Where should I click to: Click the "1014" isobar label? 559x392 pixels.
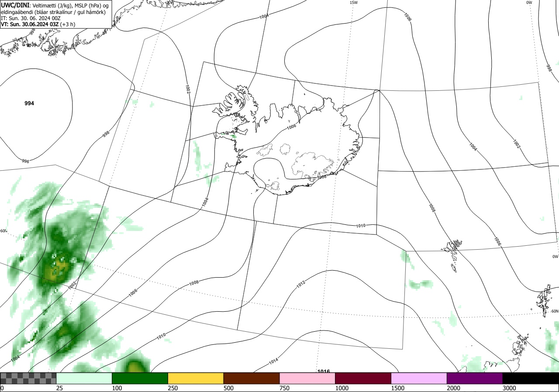tap(273, 361)
